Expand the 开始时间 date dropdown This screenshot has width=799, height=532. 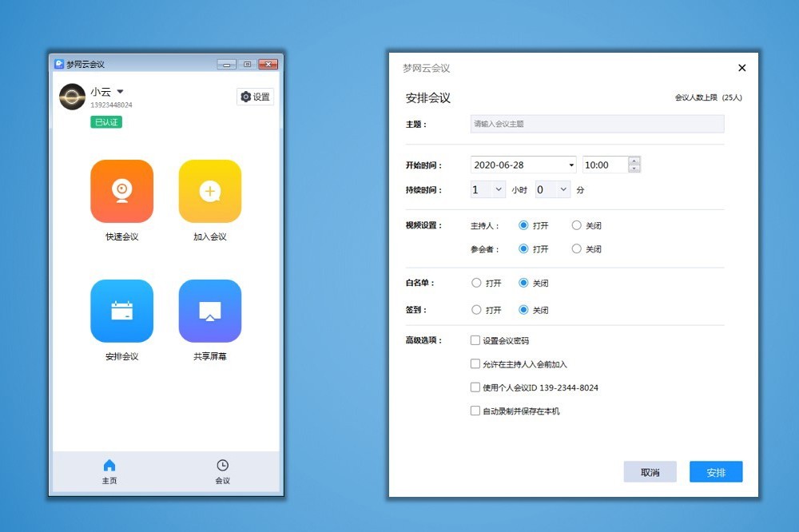[571, 165]
